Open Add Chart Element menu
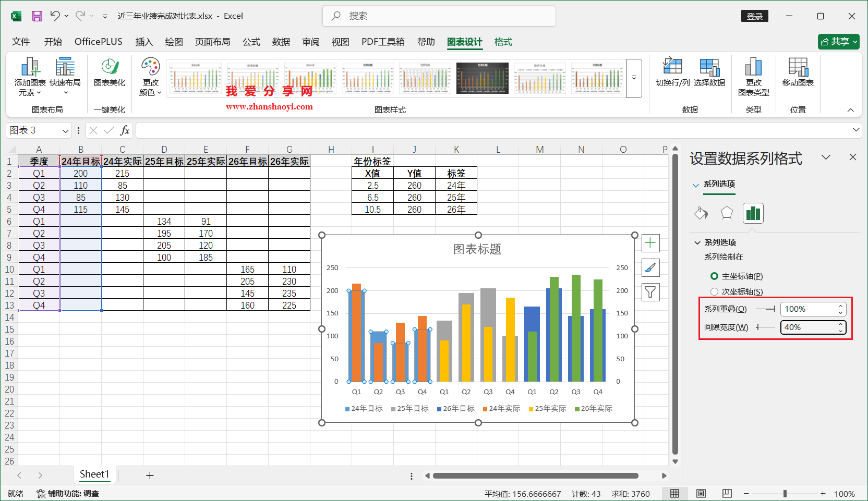The height and width of the screenshot is (501, 868). [x=30, y=77]
